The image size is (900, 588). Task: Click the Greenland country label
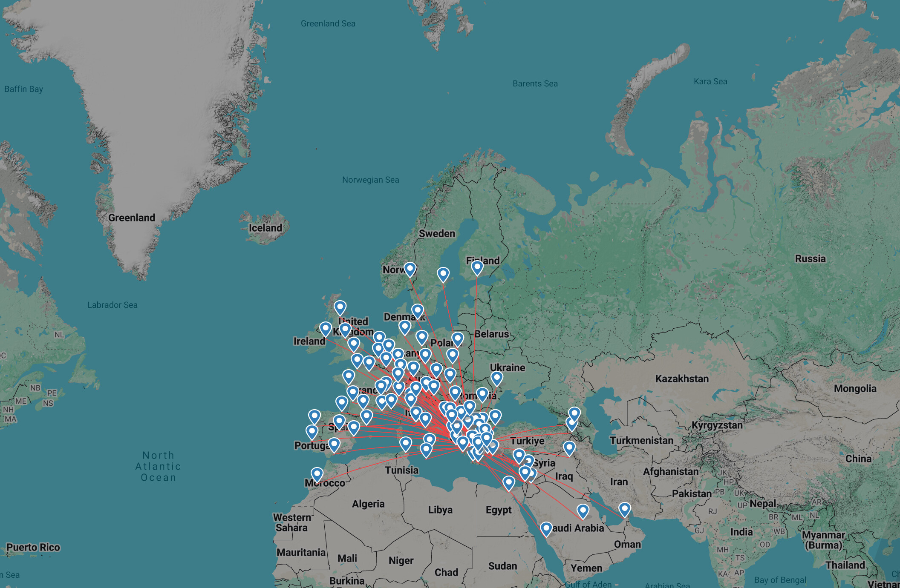[131, 218]
